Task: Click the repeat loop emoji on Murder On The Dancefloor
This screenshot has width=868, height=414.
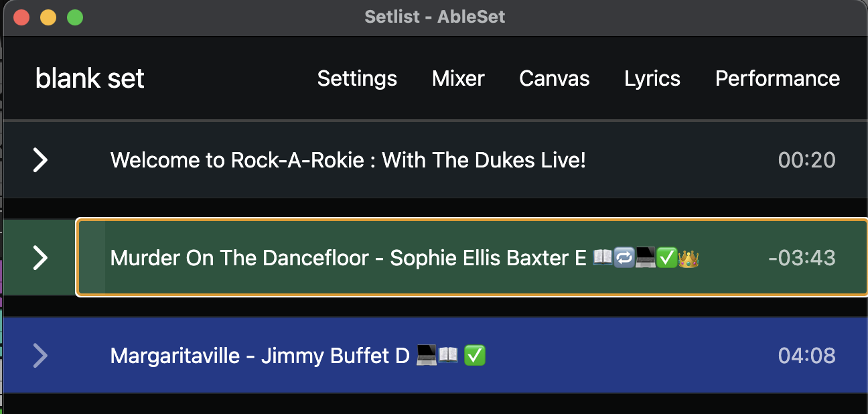Action: [x=624, y=258]
